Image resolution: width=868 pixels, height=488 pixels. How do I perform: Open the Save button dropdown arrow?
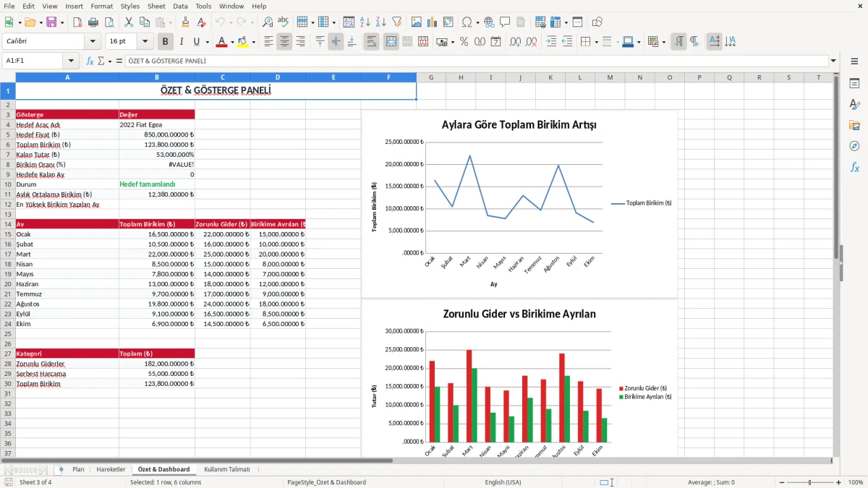[61, 22]
